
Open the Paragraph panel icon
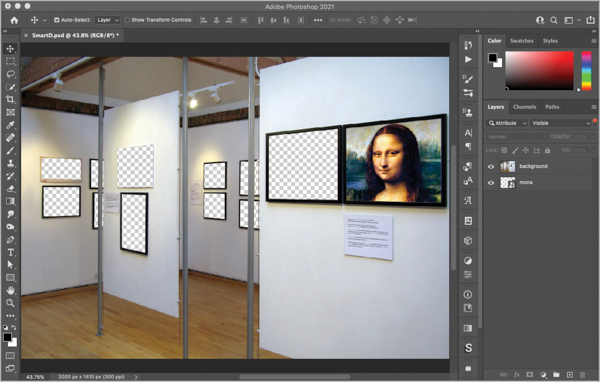click(468, 146)
